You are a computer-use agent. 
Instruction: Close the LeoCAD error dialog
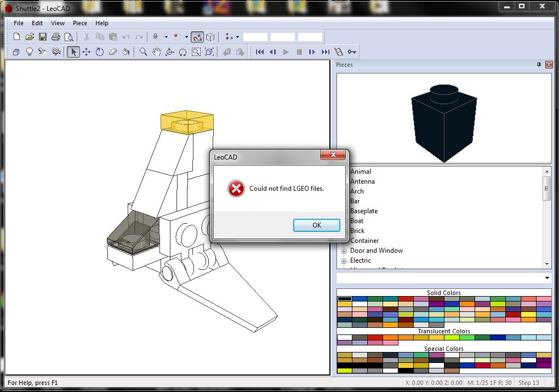pyautogui.click(x=333, y=155)
